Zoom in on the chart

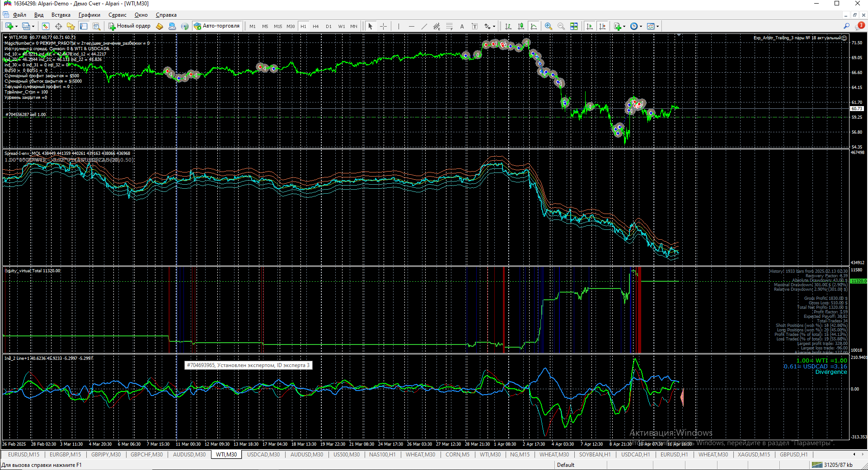click(549, 26)
